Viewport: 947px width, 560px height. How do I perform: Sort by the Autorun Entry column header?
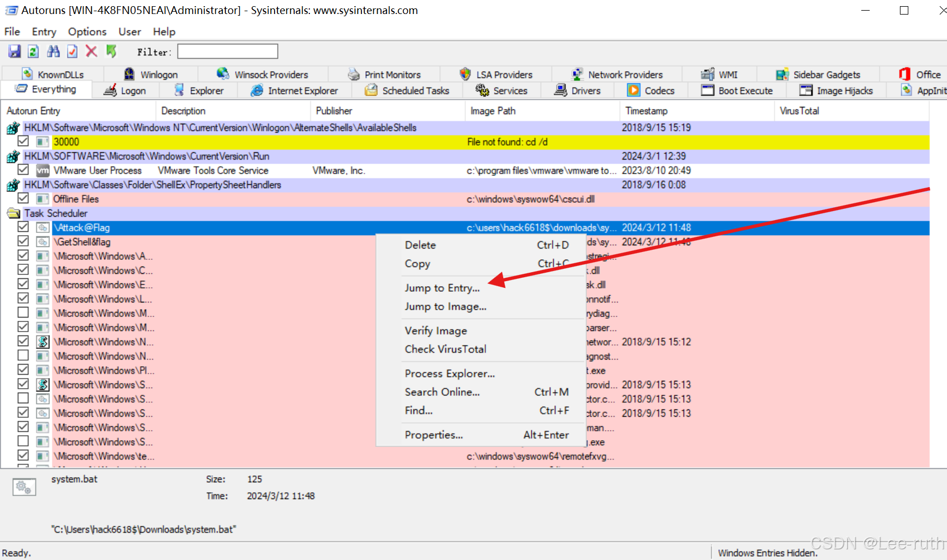(78, 111)
